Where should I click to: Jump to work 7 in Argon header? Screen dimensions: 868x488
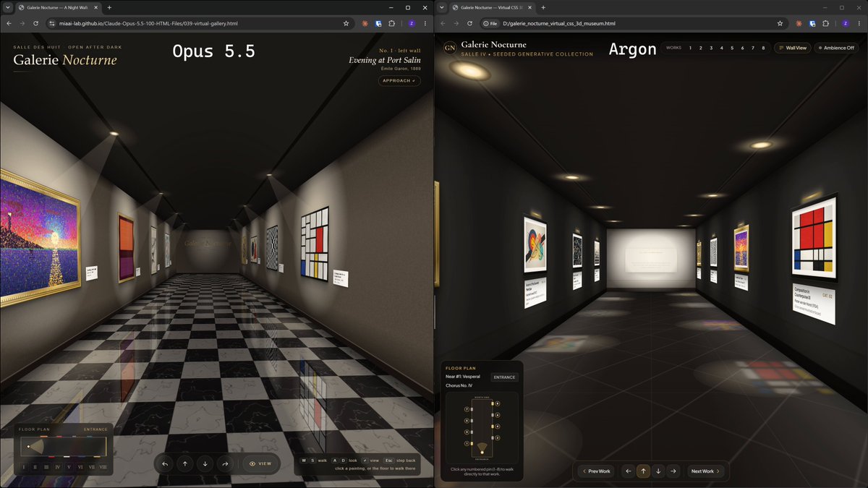pyautogui.click(x=753, y=48)
